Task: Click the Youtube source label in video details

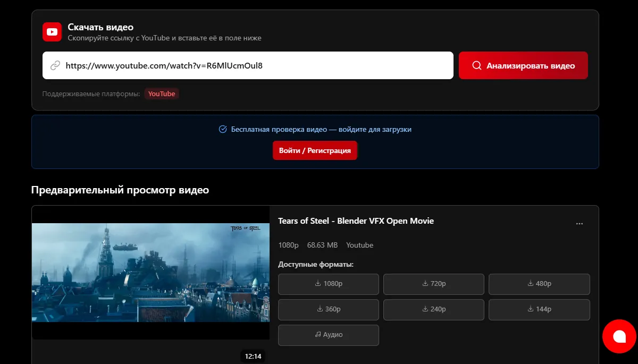Action: pyautogui.click(x=360, y=245)
